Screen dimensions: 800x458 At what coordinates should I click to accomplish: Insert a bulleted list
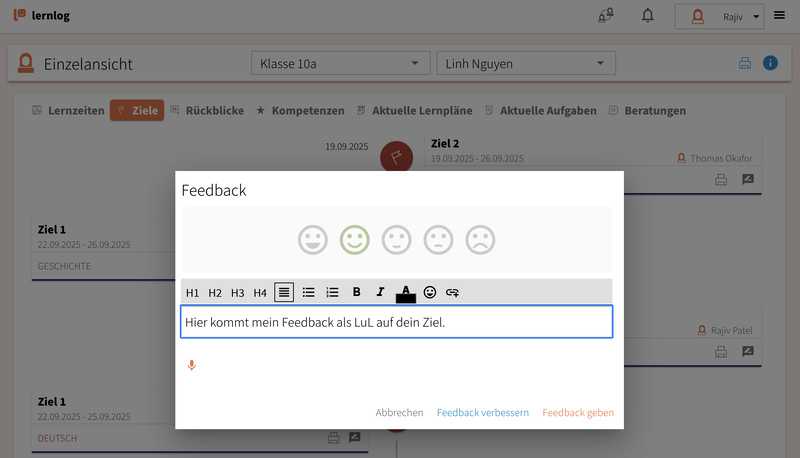click(x=309, y=292)
